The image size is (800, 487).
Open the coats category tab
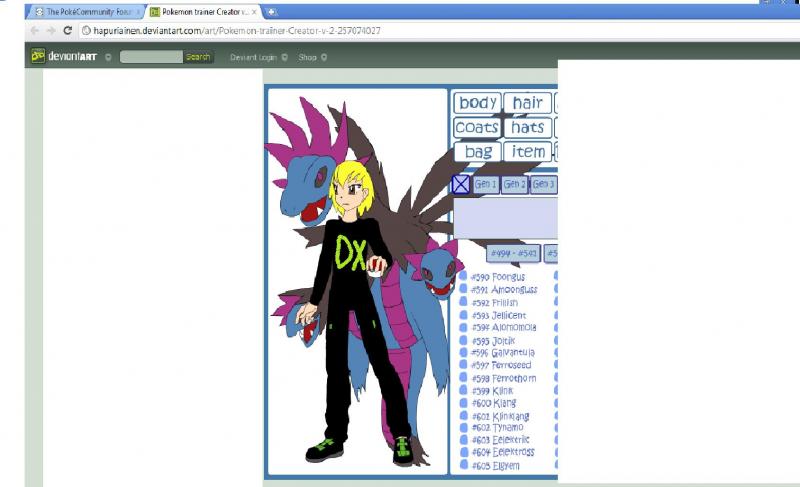(x=478, y=127)
